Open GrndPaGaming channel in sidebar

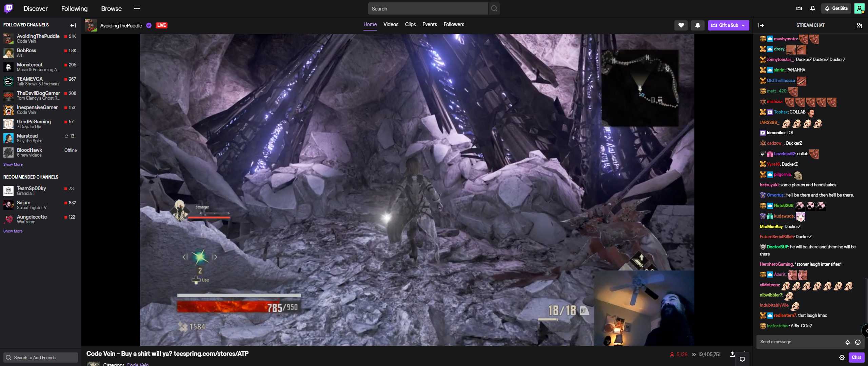pos(40,124)
